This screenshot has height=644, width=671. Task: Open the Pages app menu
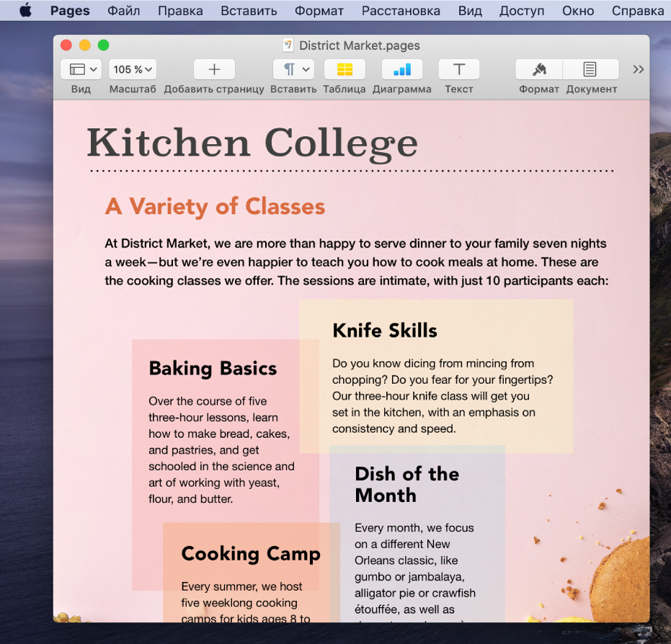70,11
